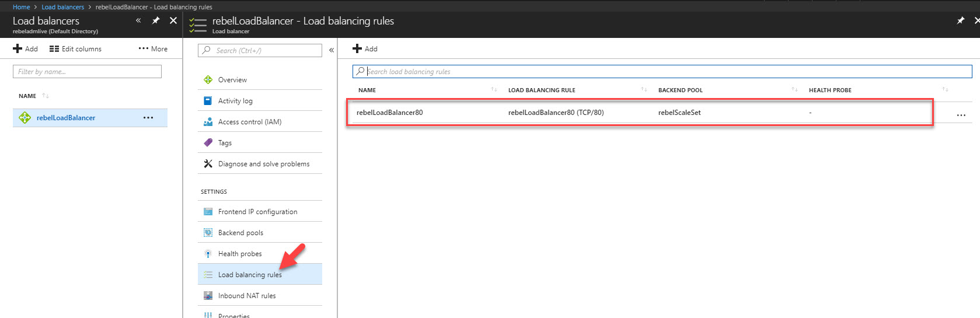
Task: Go to Home breadcrumb
Action: 22,7
